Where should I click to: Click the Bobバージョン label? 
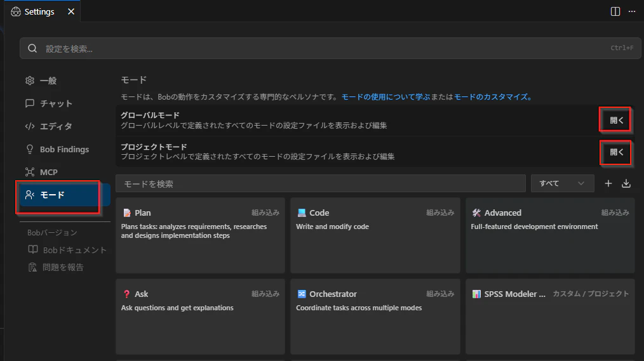pyautogui.click(x=52, y=233)
